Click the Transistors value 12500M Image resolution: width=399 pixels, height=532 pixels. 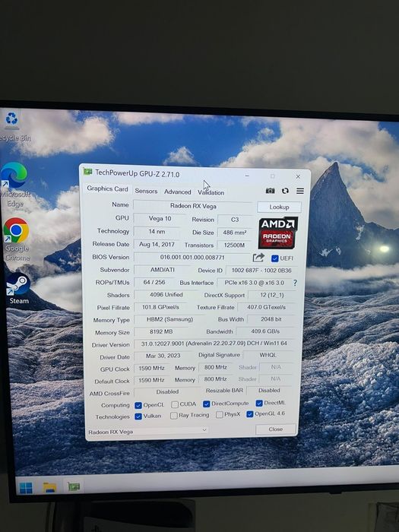[x=234, y=245]
